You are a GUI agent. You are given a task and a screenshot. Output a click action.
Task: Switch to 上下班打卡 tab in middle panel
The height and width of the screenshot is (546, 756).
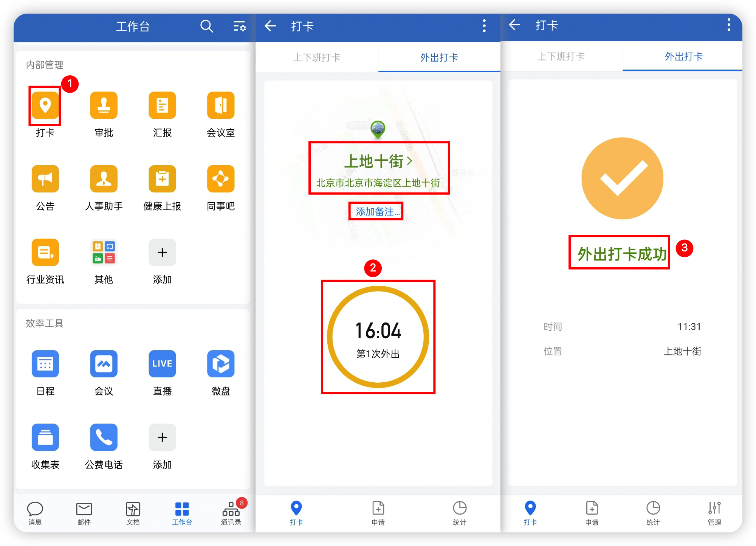(317, 57)
